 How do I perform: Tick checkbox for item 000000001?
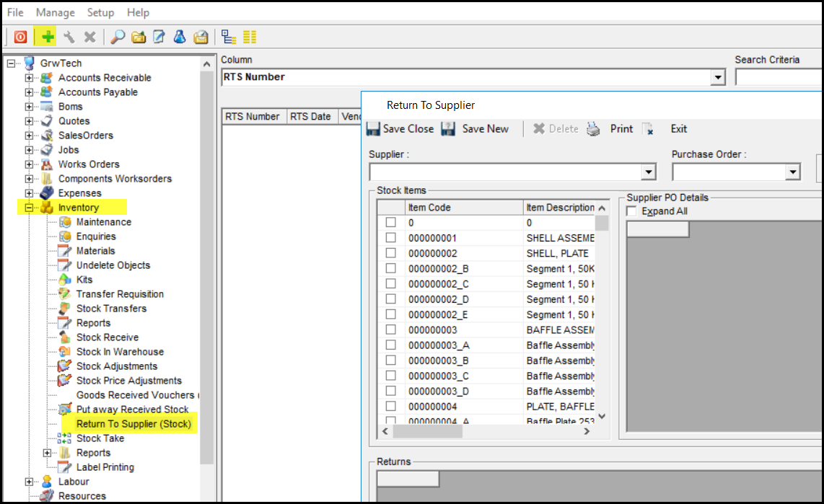pyautogui.click(x=390, y=238)
